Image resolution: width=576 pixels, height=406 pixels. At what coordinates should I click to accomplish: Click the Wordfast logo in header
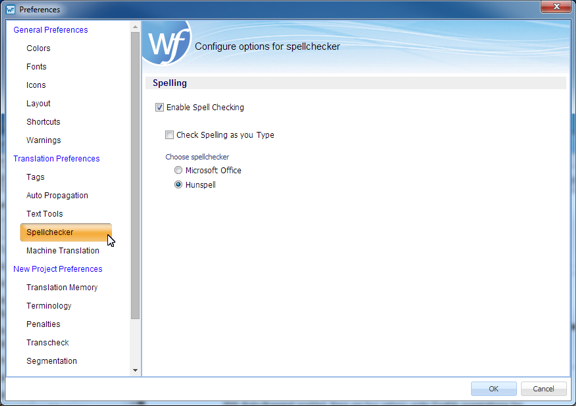point(167,43)
